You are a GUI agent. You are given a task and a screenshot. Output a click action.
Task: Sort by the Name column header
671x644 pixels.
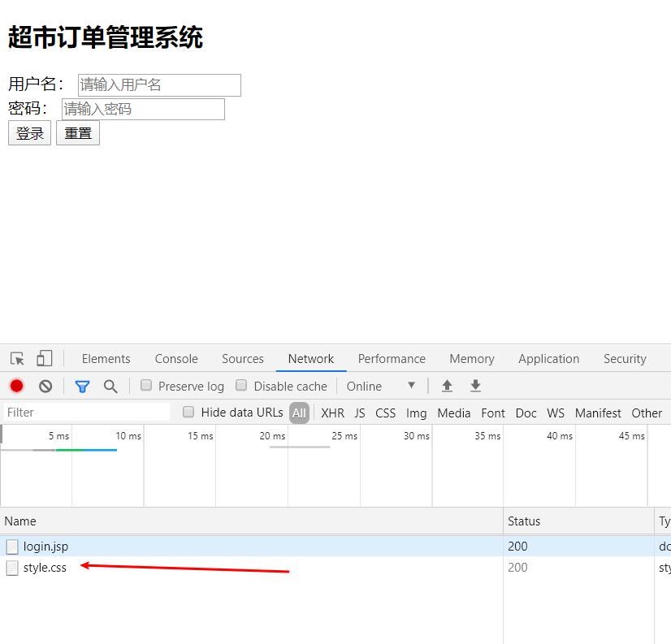[x=252, y=521]
